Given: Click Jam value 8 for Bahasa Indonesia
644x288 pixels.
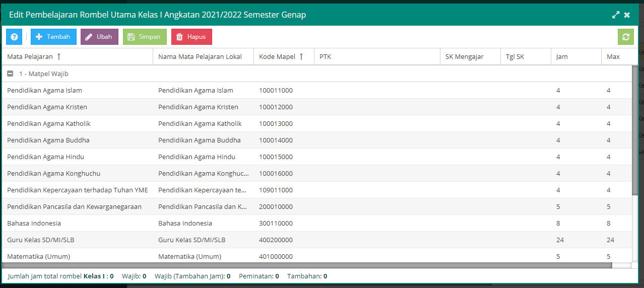Looking at the screenshot, I should coord(558,223).
